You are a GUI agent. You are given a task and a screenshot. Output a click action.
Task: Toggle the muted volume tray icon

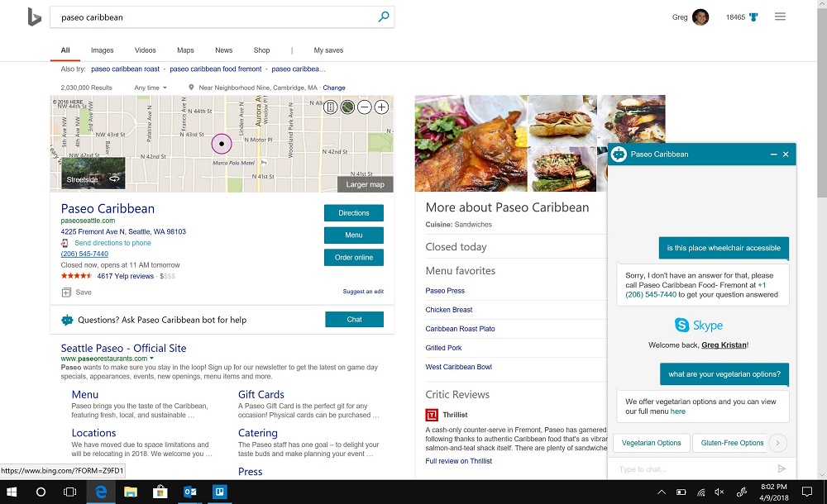pyautogui.click(x=719, y=492)
